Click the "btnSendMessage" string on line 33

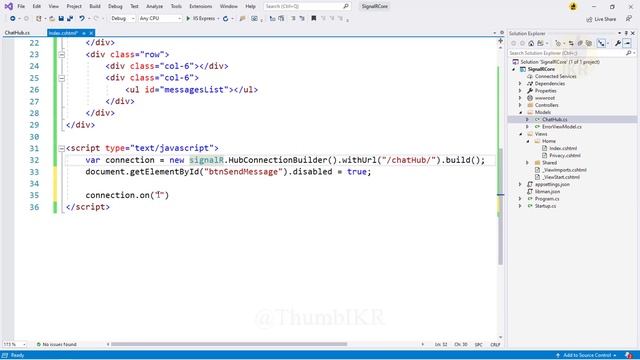[243, 172]
